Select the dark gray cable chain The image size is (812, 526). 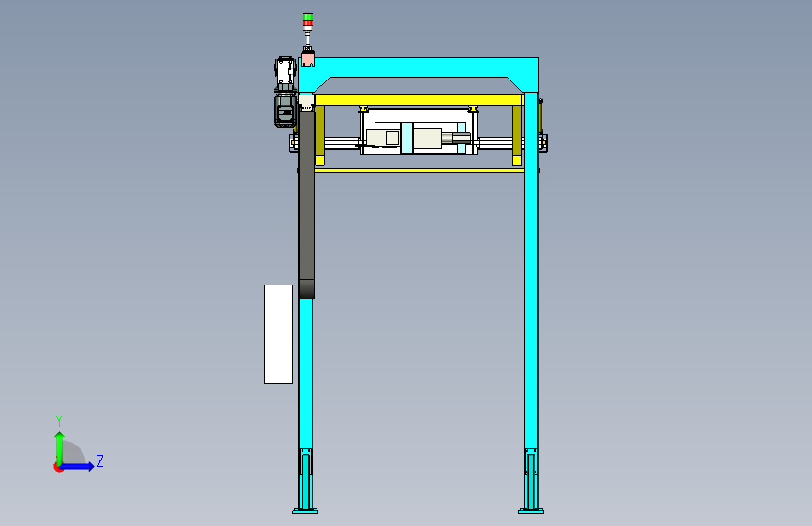pos(306,204)
